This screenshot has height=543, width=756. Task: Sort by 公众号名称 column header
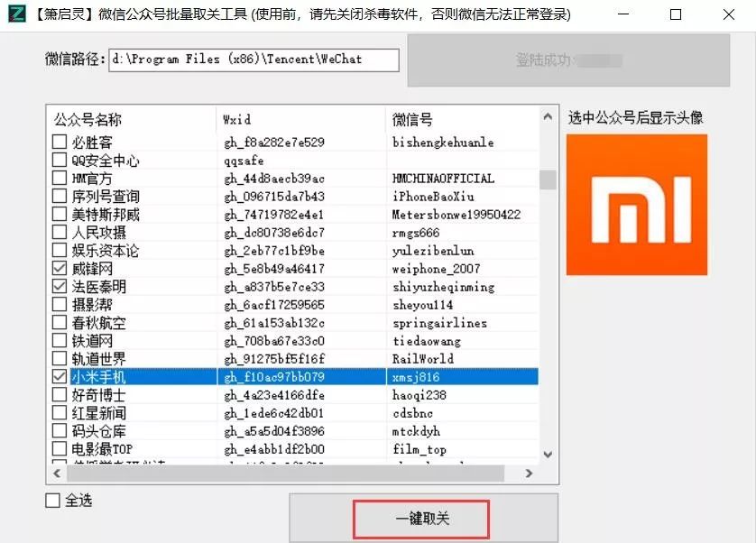(132, 119)
